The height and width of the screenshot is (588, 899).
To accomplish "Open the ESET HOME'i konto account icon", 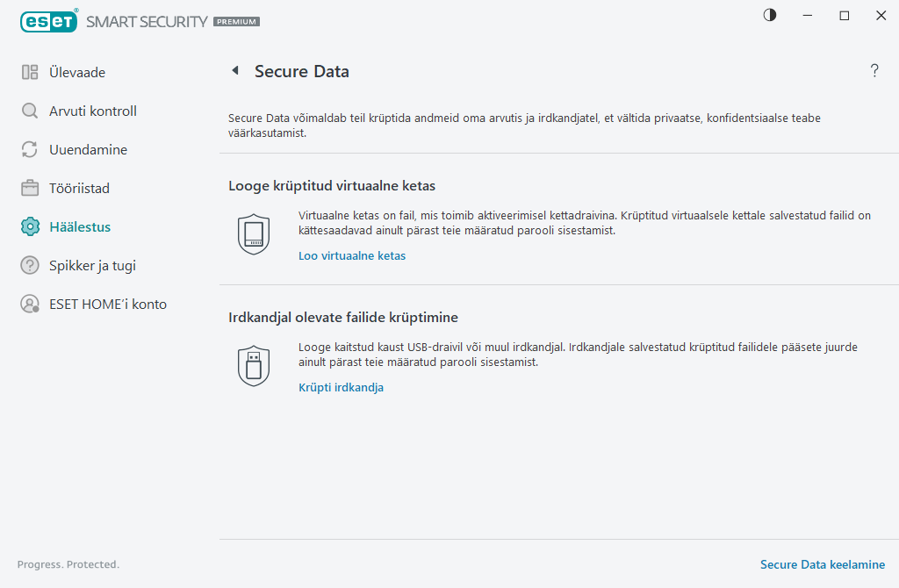I will 29,304.
